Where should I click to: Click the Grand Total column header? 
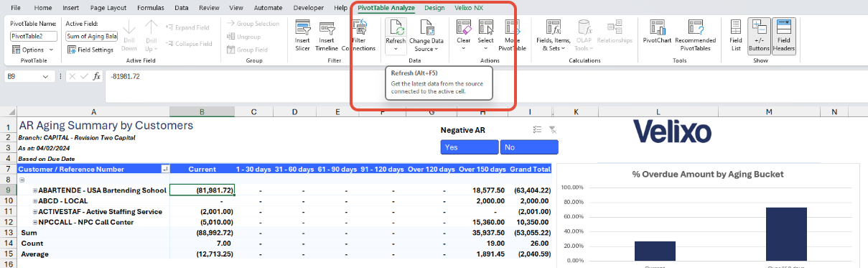point(531,169)
